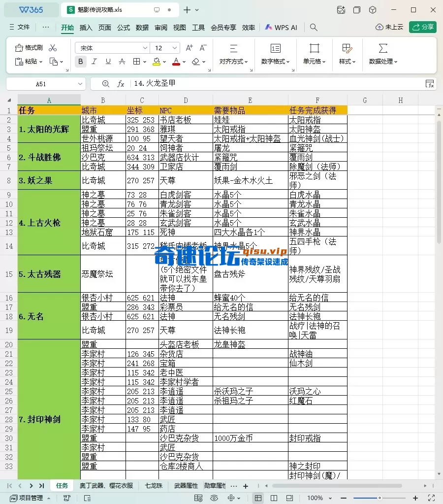Switch to the 插入 ribbon tab
The height and width of the screenshot is (504, 443).
point(86,28)
